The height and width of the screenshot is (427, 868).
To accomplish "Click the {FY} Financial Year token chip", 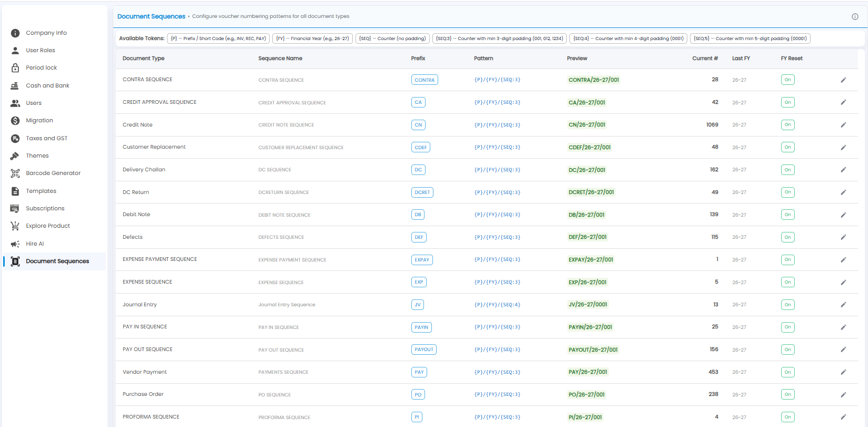I will pyautogui.click(x=312, y=38).
